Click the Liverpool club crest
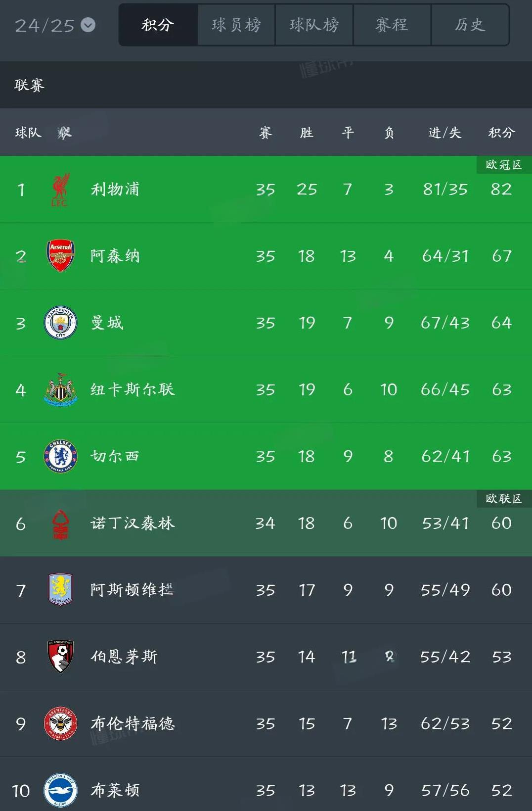 click(60, 190)
